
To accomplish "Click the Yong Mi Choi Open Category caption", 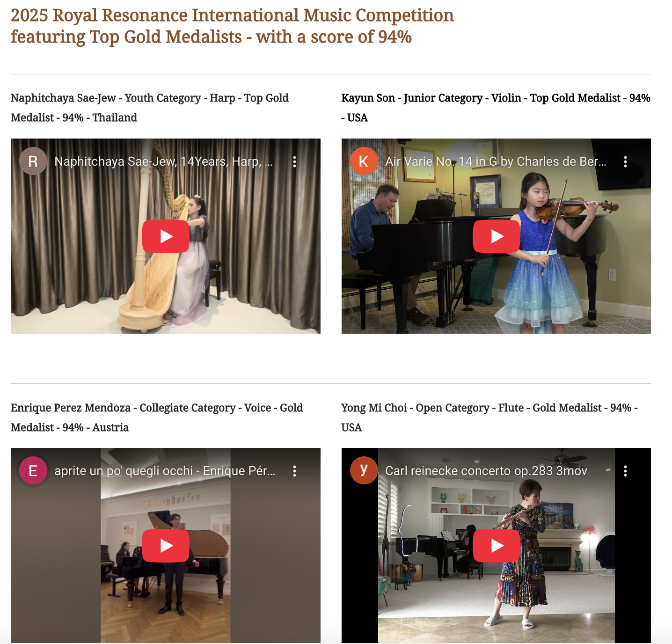I will (489, 417).
